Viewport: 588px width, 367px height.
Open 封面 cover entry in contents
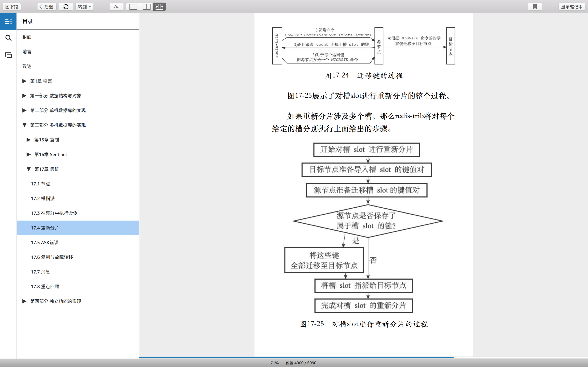[27, 37]
